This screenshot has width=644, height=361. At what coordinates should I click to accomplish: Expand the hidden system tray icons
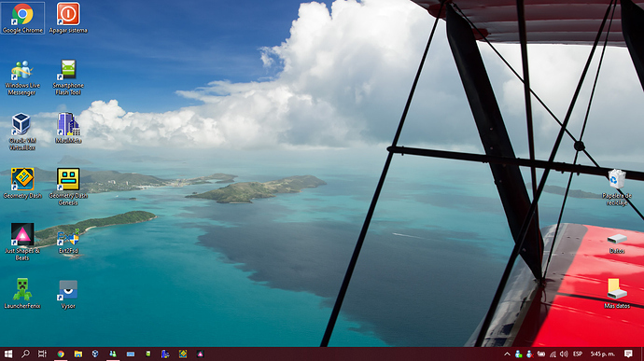point(507,354)
